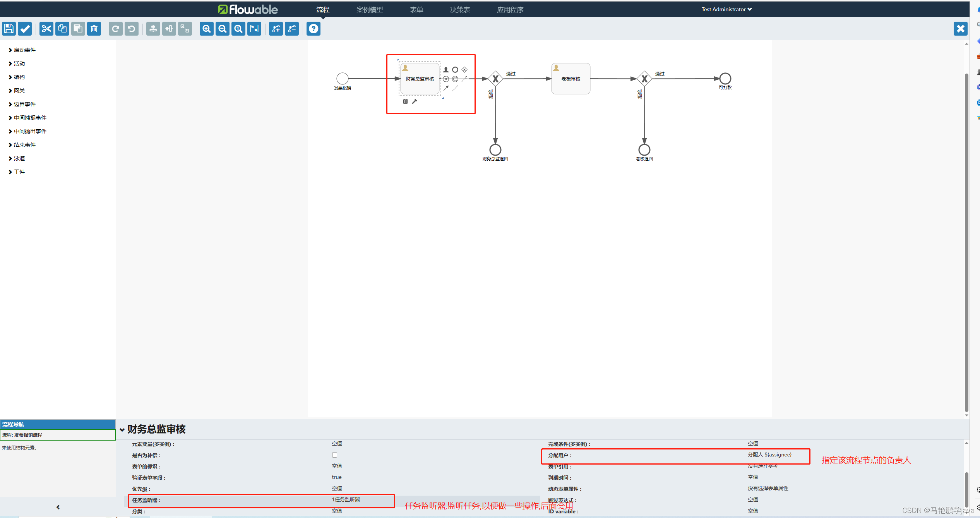Open the 任务监听器 value field

(x=346, y=500)
